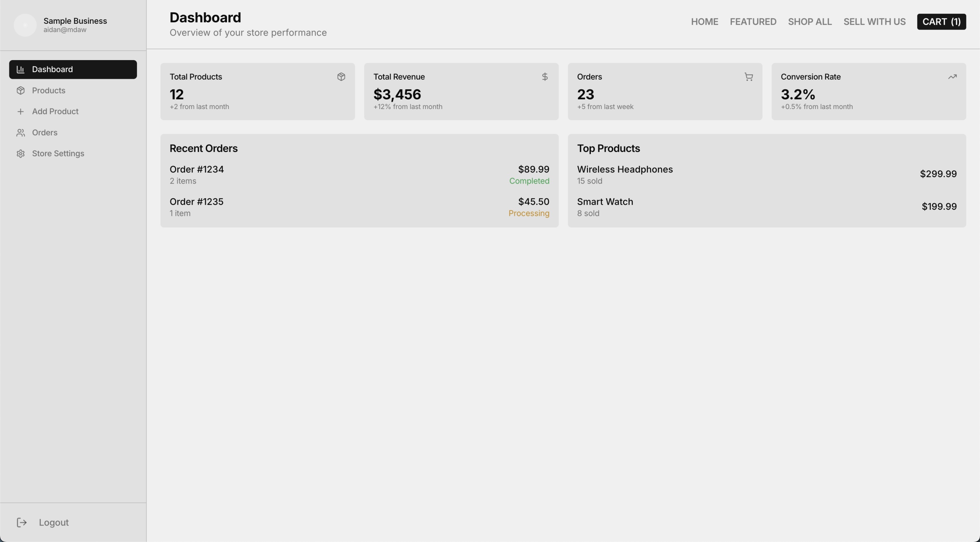Click the package icon on Total Products card
The width and height of the screenshot is (980, 542).
pos(341,77)
